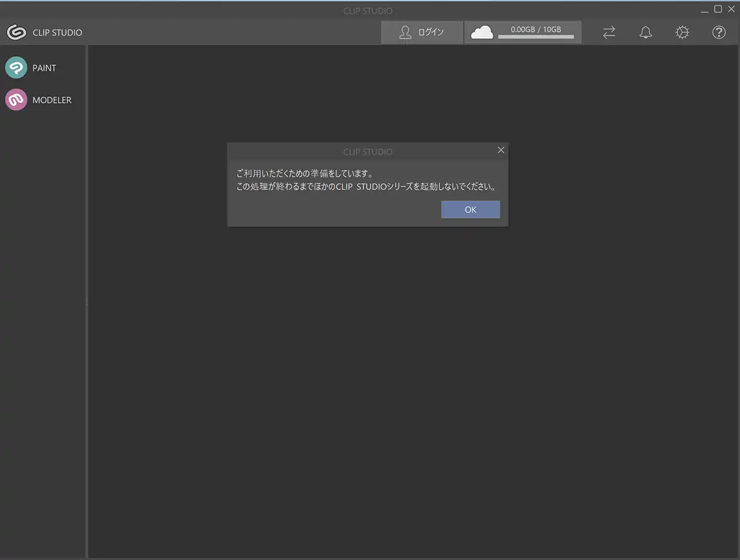Open cloud storage via the cloud icon
740x560 pixels.
482,32
